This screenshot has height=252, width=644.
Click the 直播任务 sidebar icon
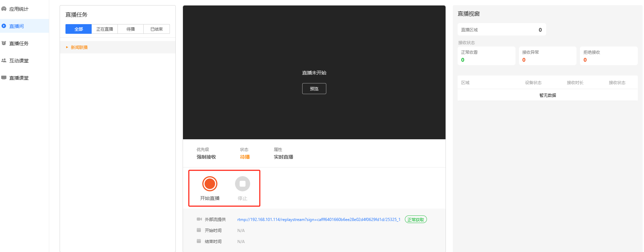tap(4, 43)
